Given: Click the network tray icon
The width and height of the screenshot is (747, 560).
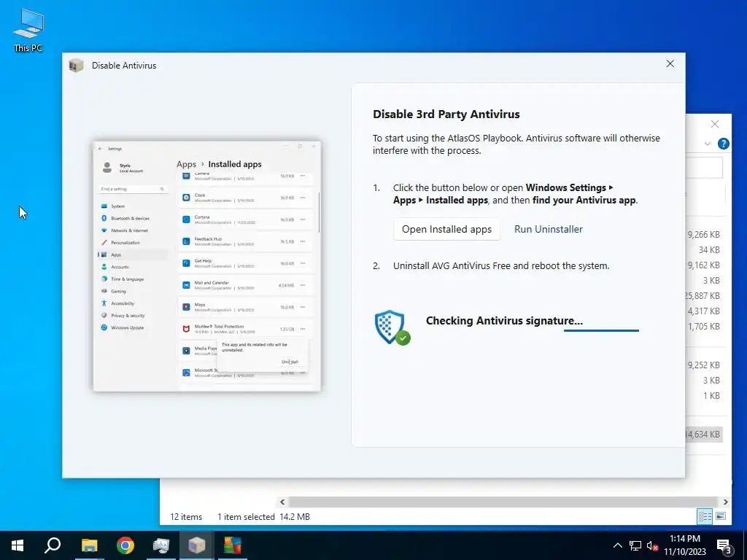Looking at the screenshot, I should [635, 545].
